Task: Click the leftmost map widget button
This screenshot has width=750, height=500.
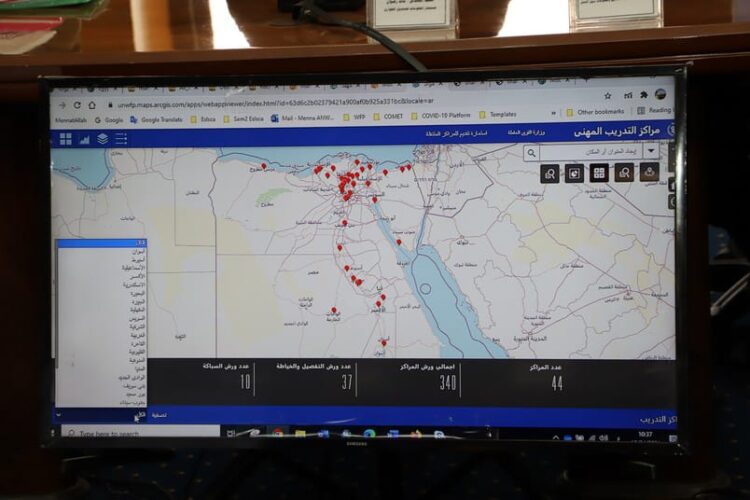Action: coord(549,174)
